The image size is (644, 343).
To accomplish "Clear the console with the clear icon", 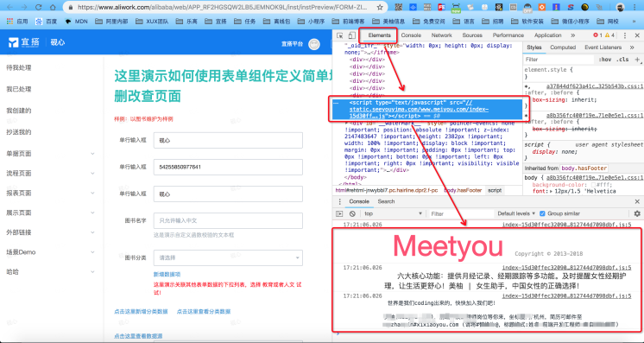I will pyautogui.click(x=352, y=214).
